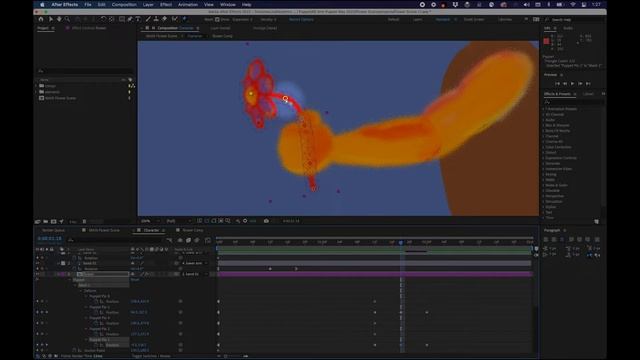Switch to Learn workspace
Screen dimensions: 640x360
[417, 19]
